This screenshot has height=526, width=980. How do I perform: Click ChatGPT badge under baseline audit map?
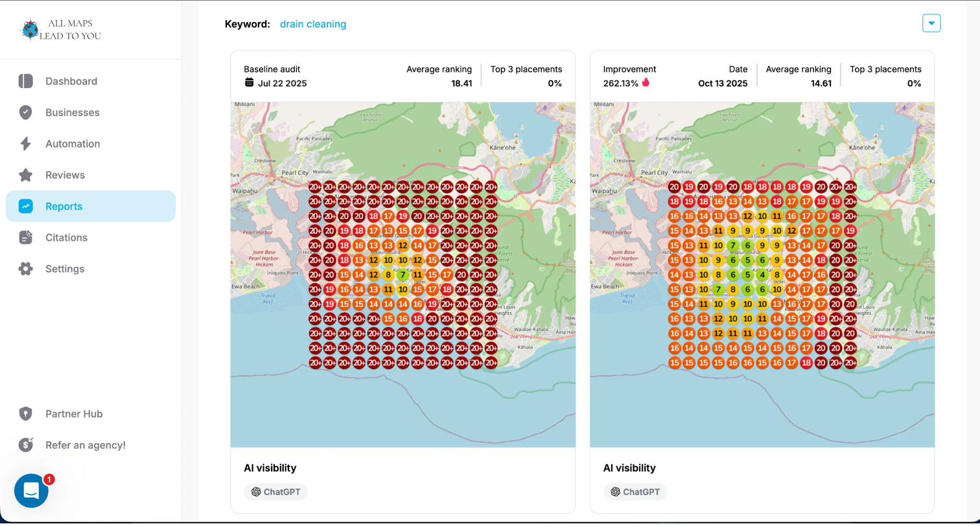click(x=275, y=492)
